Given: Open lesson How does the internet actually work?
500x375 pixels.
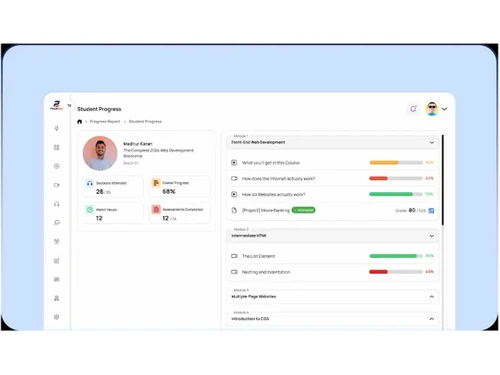Looking at the screenshot, I should coord(278,179).
